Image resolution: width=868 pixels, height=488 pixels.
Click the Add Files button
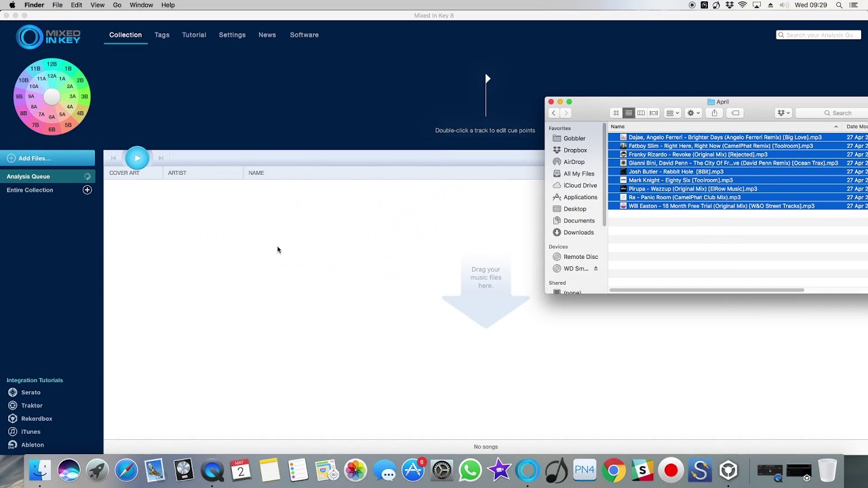click(x=47, y=158)
